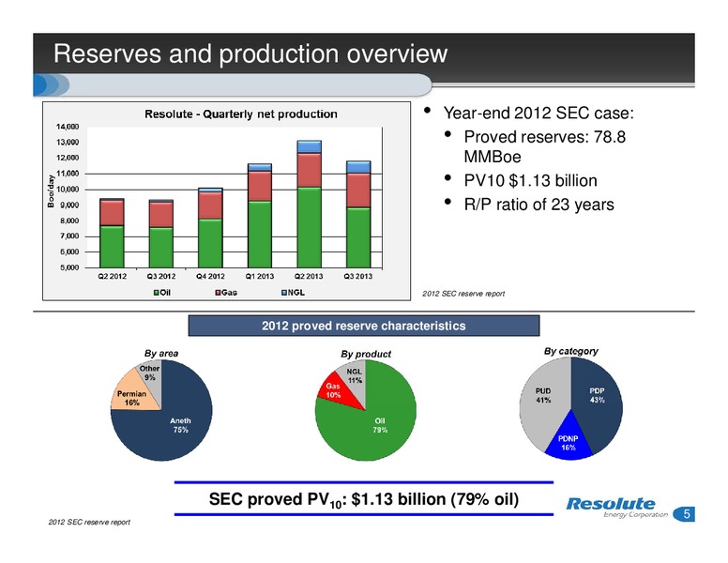The width and height of the screenshot is (728, 563).
Task: Click the '14,000' y-axis value
Action: click(x=68, y=127)
